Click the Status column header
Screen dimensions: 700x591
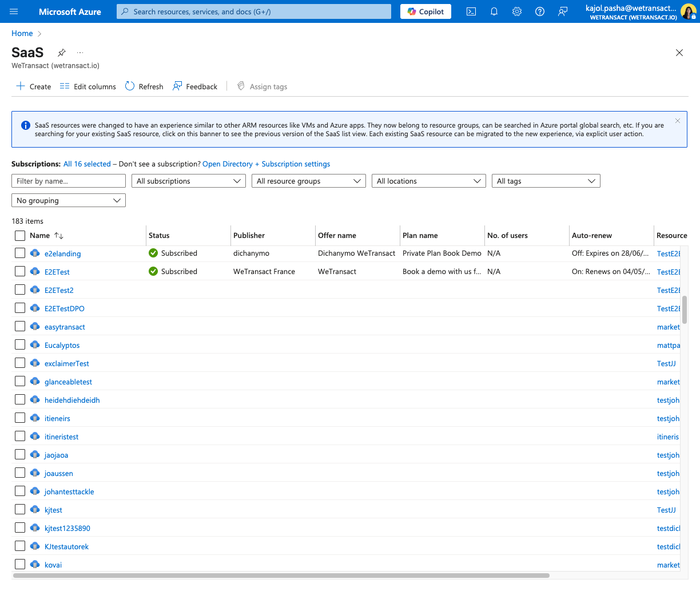[x=159, y=235]
